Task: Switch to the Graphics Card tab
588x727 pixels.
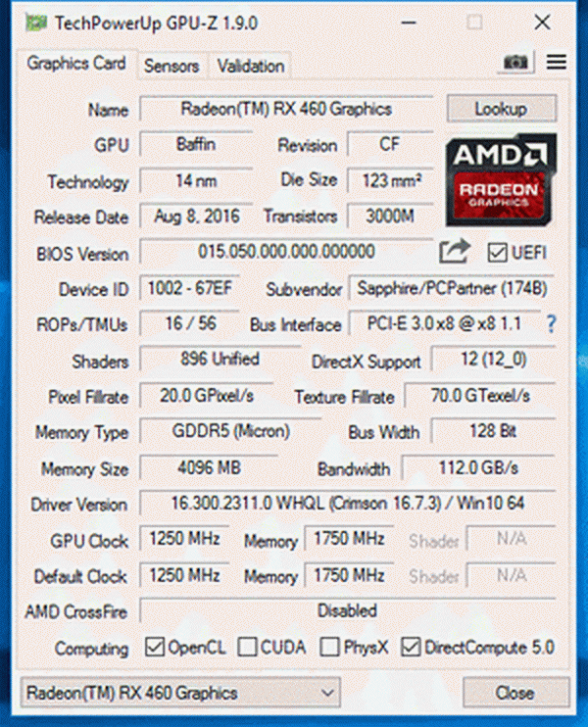Action: [x=76, y=63]
